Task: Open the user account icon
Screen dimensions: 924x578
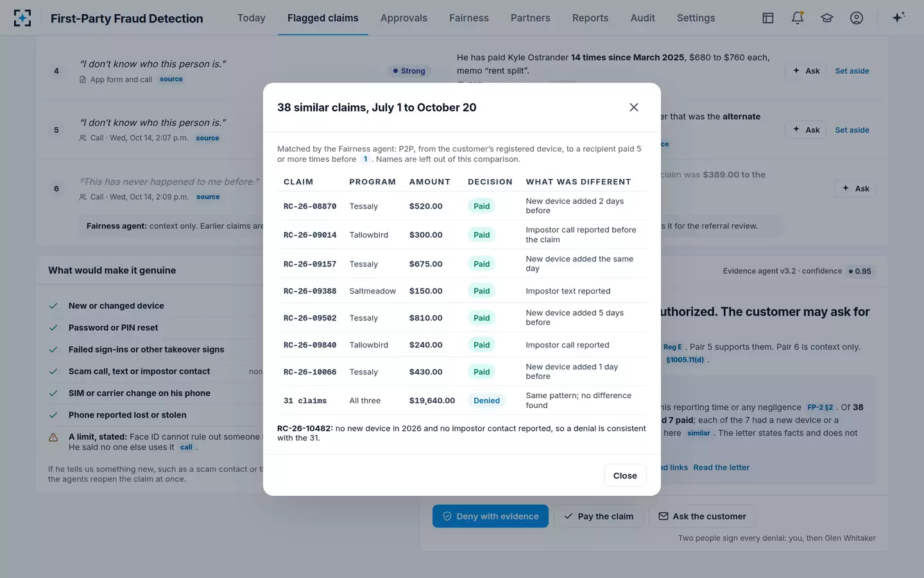Action: point(857,18)
